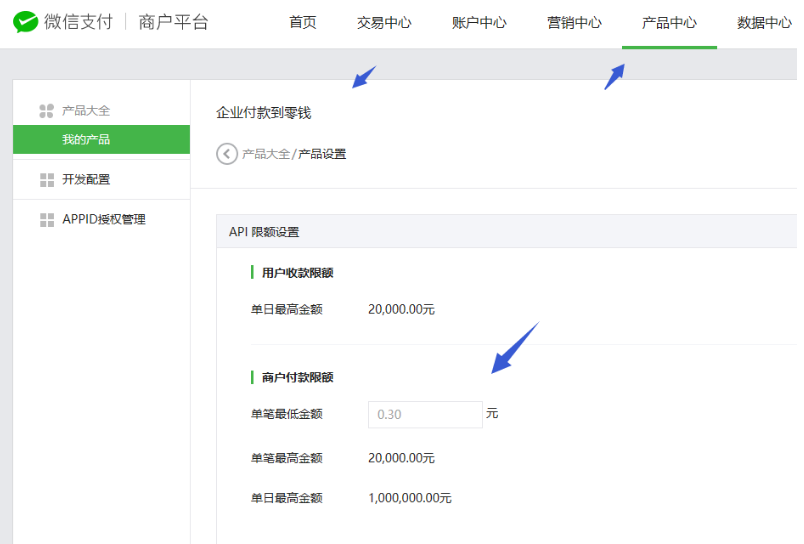Click the APPID授权管理 grid icon
Viewport: 804px width, 544px height.
(x=46, y=220)
